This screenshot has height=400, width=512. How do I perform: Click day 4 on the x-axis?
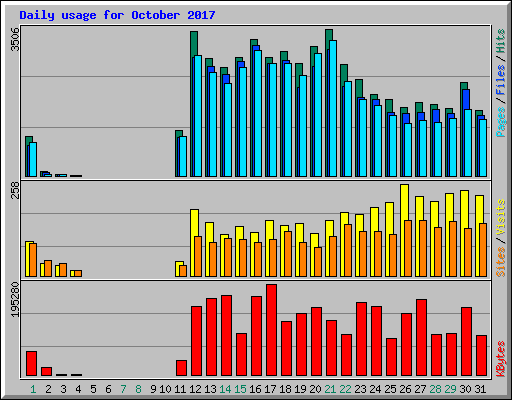coord(78,389)
